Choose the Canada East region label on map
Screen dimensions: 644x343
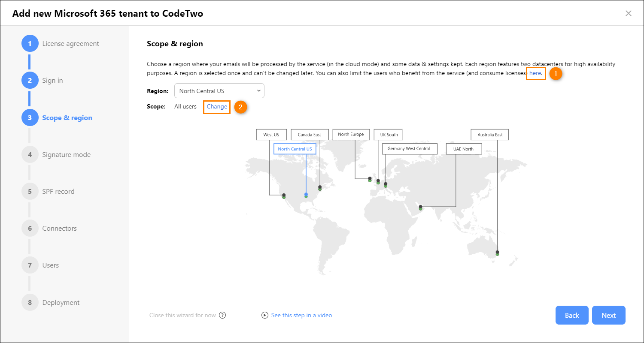point(310,135)
